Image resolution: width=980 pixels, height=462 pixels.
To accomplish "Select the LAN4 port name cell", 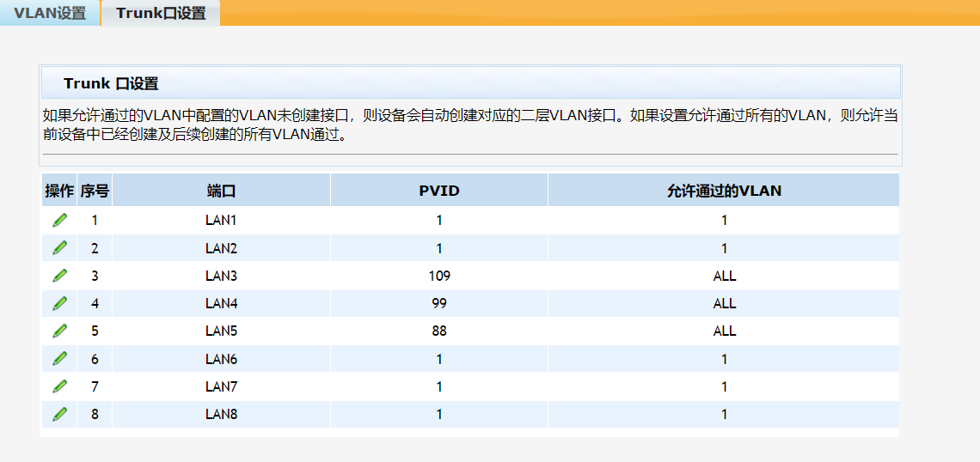I will (x=221, y=304).
